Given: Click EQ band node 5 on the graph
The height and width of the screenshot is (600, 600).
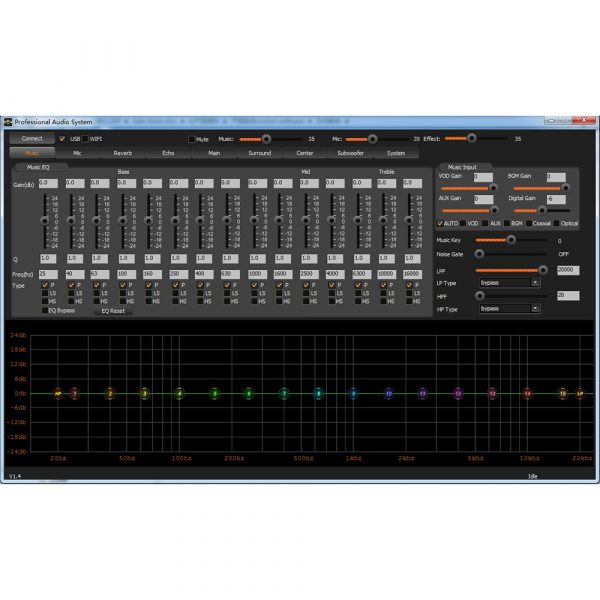Looking at the screenshot, I should pos(214,394).
